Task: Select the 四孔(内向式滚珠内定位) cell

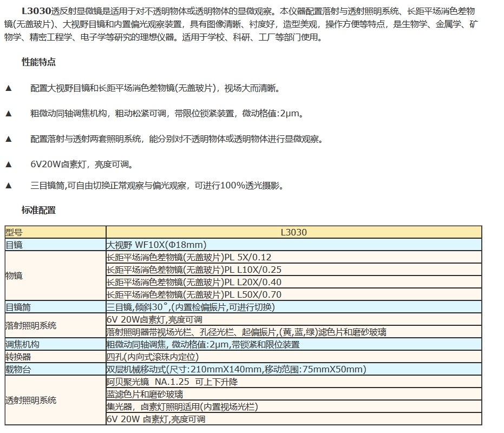Action: click(x=153, y=357)
